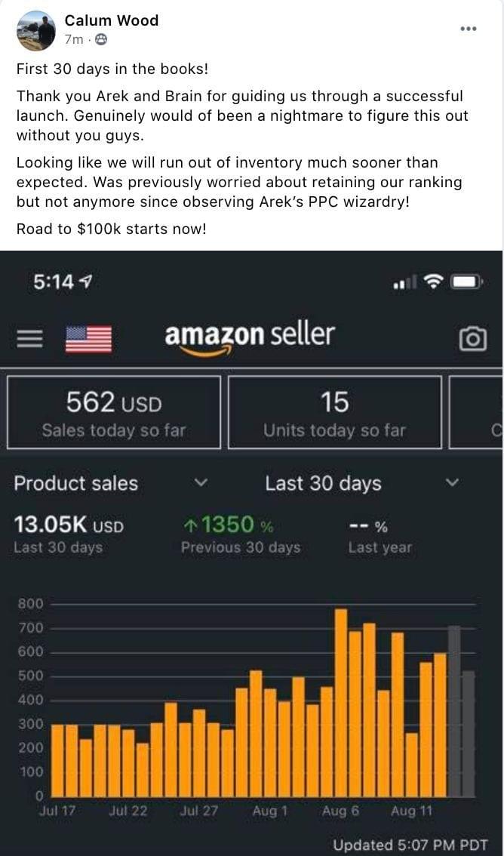The width and height of the screenshot is (504, 856).
Task: Tap the Wi-Fi status icon
Action: 433,282
